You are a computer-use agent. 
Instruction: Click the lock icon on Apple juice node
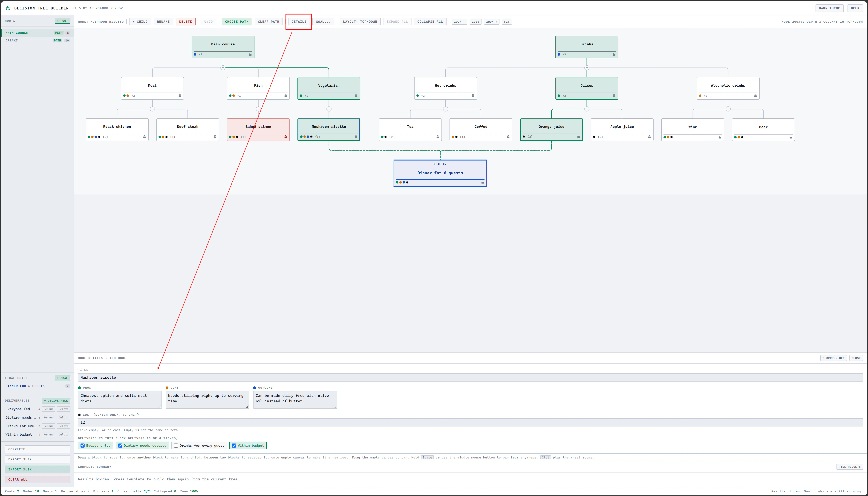[x=649, y=137]
